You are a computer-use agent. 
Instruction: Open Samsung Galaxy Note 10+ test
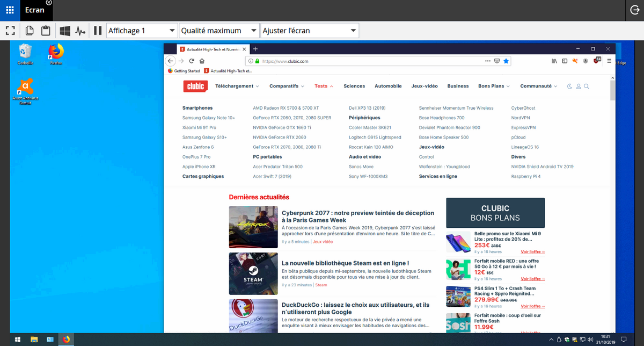pyautogui.click(x=208, y=118)
